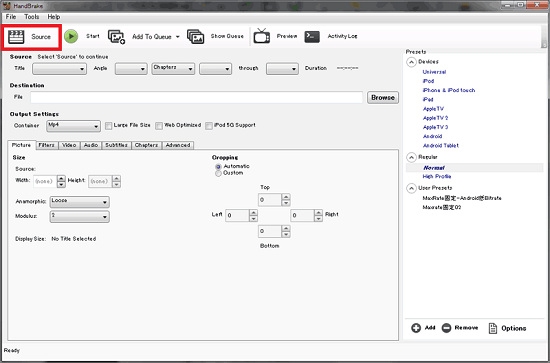The width and height of the screenshot is (550, 363).
Task: Click the green Start play icon
Action: 71,36
